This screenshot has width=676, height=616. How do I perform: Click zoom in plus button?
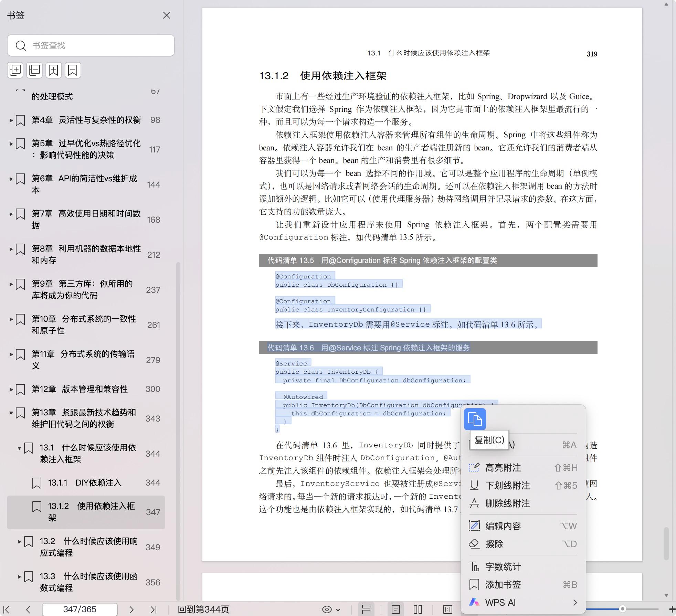tap(672, 609)
